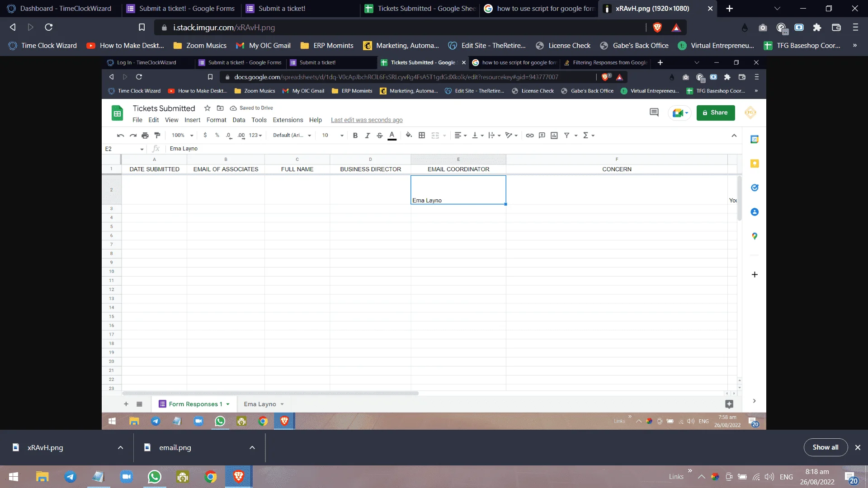This screenshot has height=488, width=868.
Task: Expand options for the email.png download
Action: tap(252, 448)
